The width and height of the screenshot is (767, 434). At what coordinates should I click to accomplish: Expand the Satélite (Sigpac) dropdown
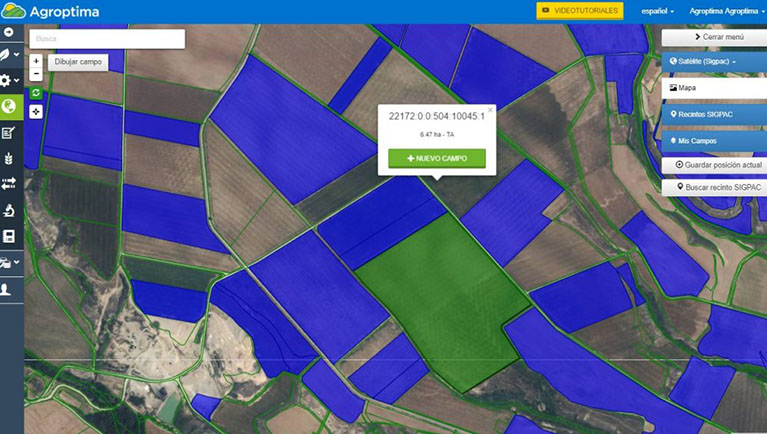[712, 62]
